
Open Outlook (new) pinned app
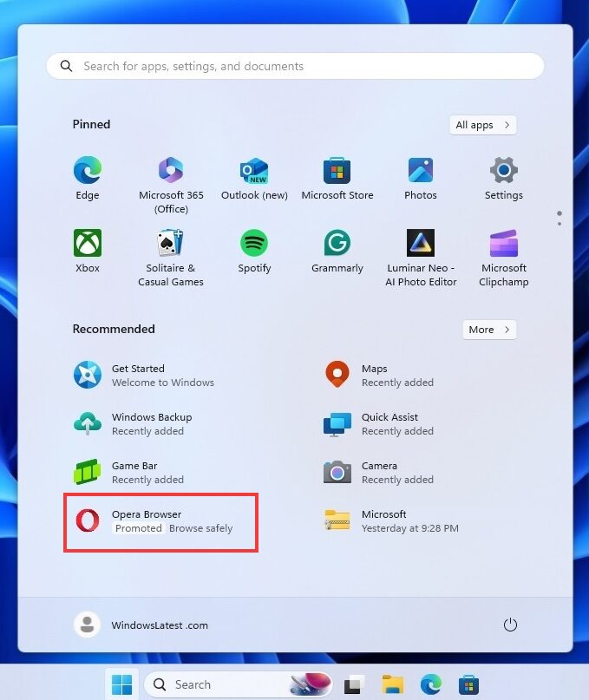pyautogui.click(x=254, y=179)
